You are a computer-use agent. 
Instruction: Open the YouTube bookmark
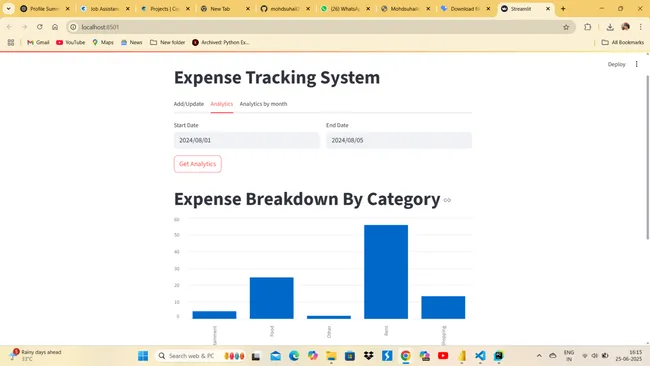(70, 42)
